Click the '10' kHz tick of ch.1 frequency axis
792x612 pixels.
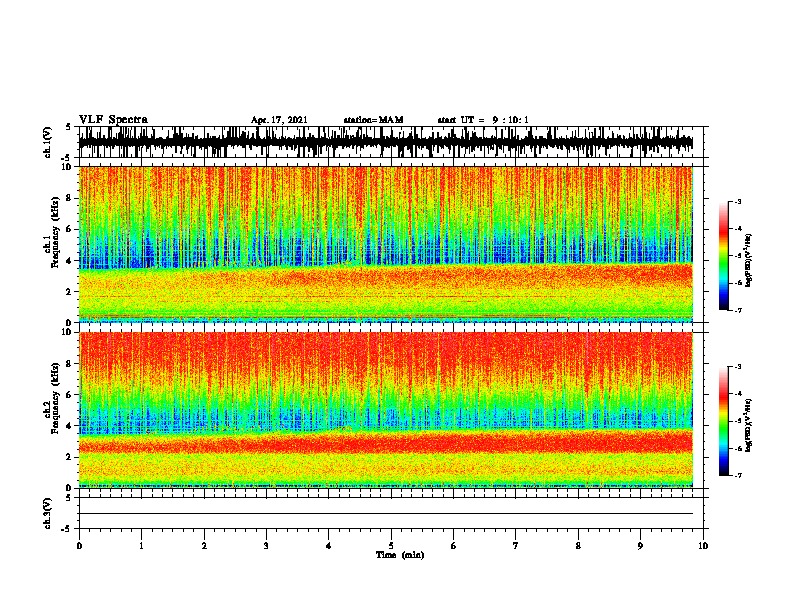69,167
